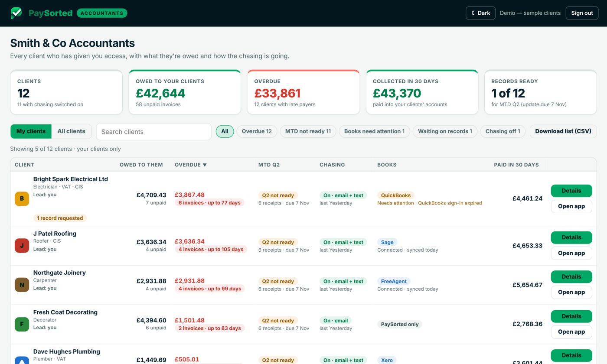
Task: Click Sign out button
Action: point(582,13)
